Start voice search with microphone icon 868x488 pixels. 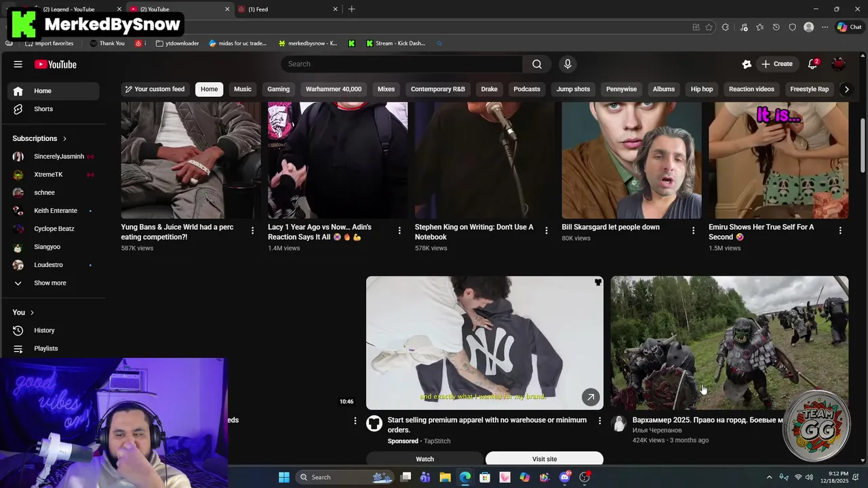point(568,64)
